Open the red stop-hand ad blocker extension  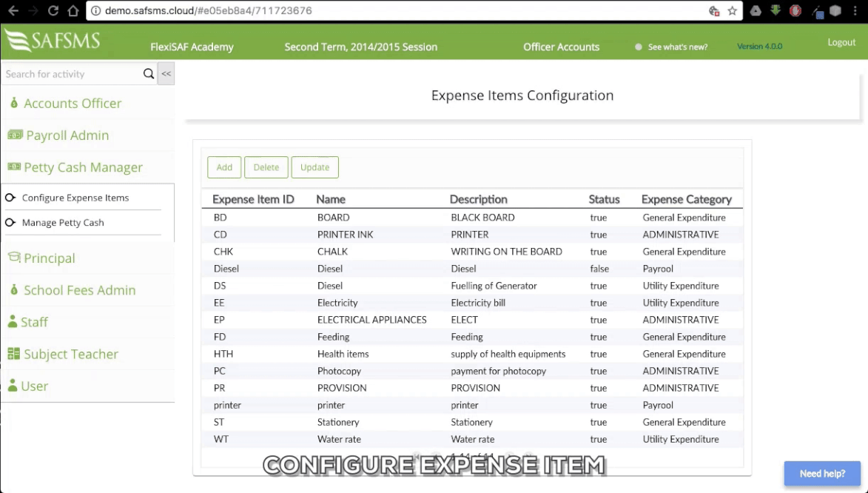(x=795, y=10)
